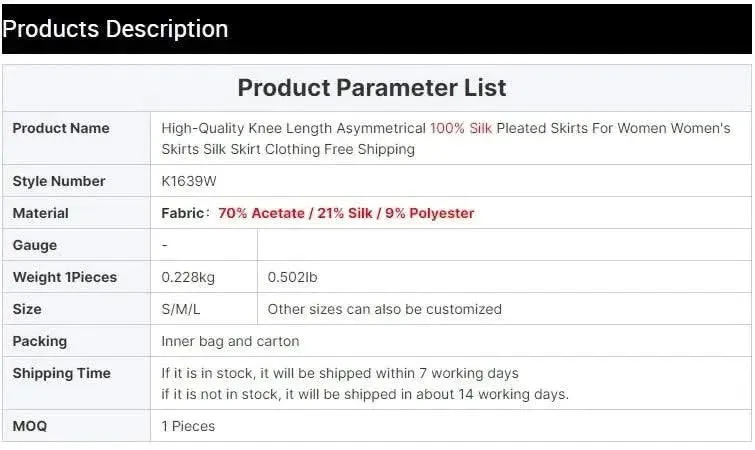Click the Product Parameter List title
755x450 pixels.
click(x=372, y=88)
